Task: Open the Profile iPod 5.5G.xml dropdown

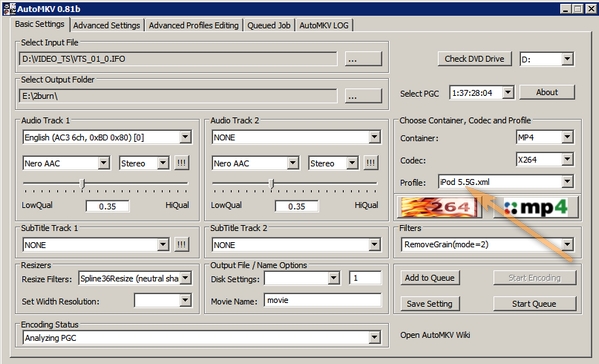Action: click(x=567, y=181)
